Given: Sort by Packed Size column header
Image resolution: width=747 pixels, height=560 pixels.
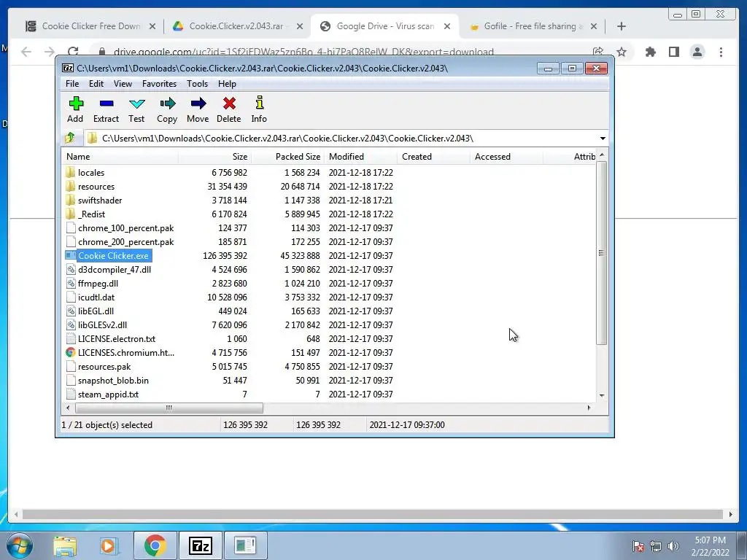Looking at the screenshot, I should (x=287, y=157).
